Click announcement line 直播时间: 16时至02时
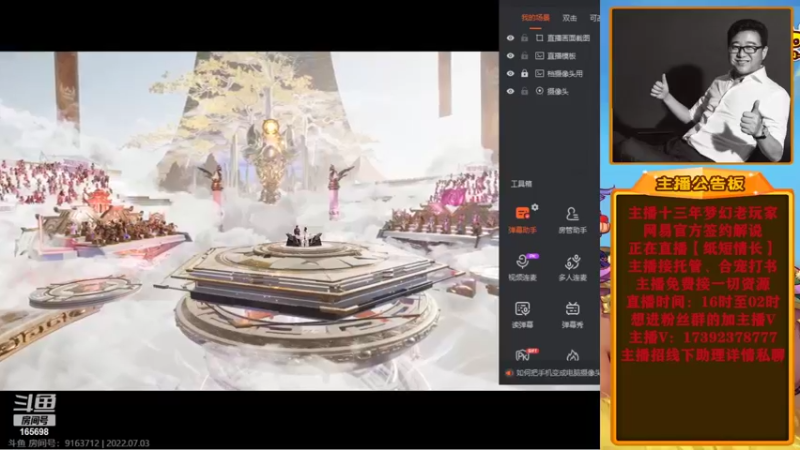Viewport: 800px width, 450px height. point(703,302)
